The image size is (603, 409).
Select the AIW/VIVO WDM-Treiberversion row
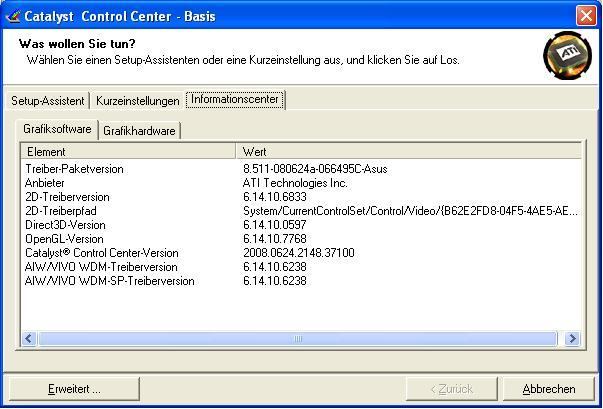pyautogui.click(x=302, y=267)
